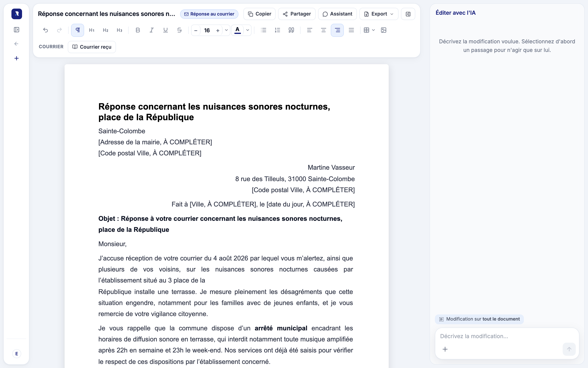Image resolution: width=588 pixels, height=368 pixels.
Task: Click the Adresse de la mairie placeholder
Action: pos(155,142)
